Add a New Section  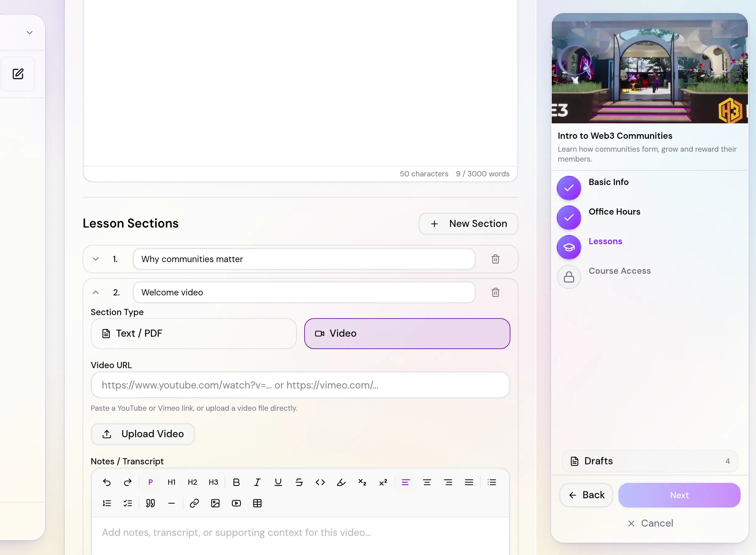(x=468, y=224)
